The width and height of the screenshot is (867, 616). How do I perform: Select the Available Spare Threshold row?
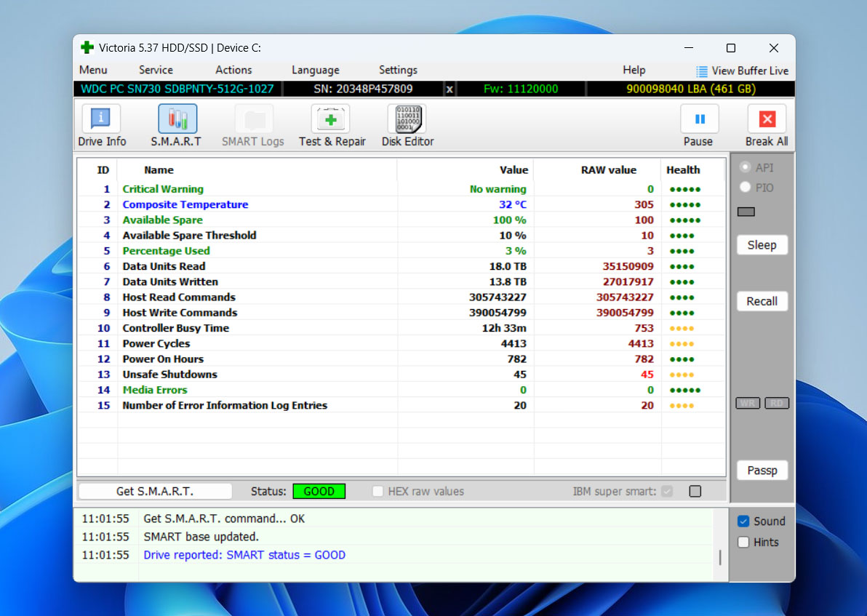tap(401, 236)
